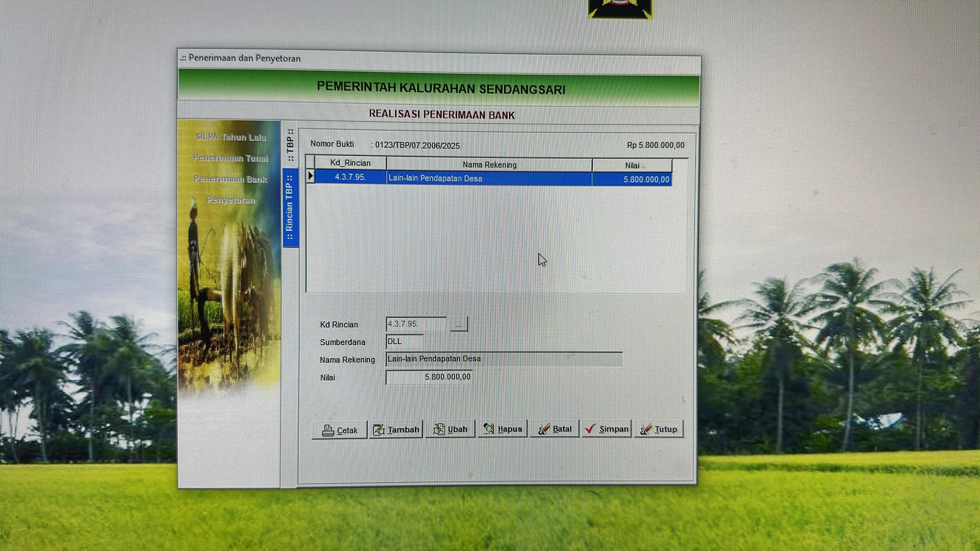Screen dimensions: 980x551
Task: Open the Kd Rincian lookup ellipsis button
Action: [459, 324]
